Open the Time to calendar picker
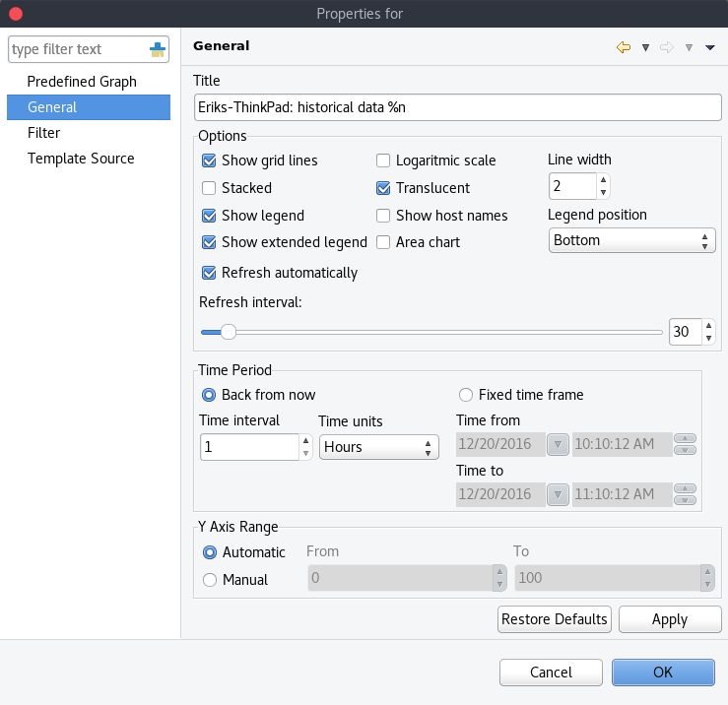This screenshot has width=728, height=705. pos(558,494)
